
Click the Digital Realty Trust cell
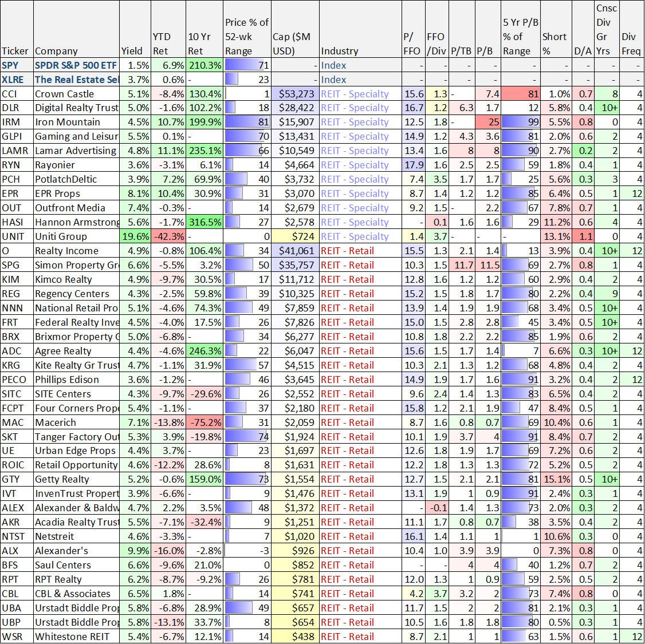coord(77,108)
